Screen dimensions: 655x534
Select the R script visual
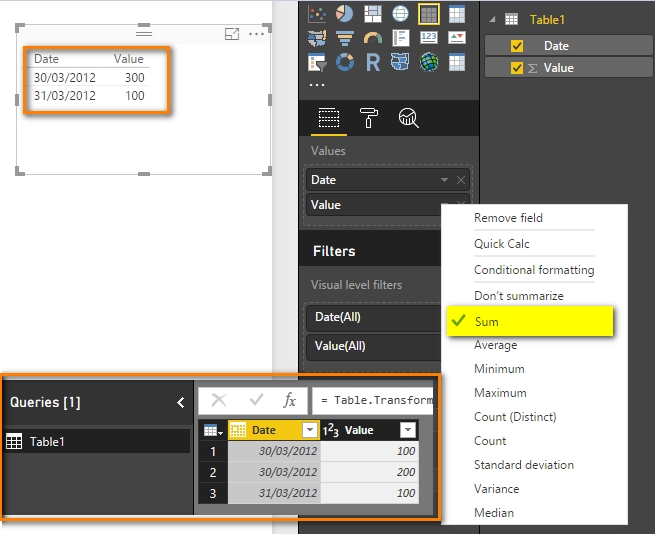373,63
